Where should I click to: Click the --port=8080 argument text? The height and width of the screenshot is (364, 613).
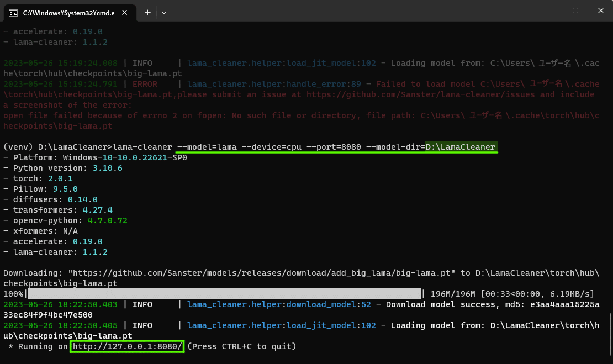pyautogui.click(x=334, y=147)
